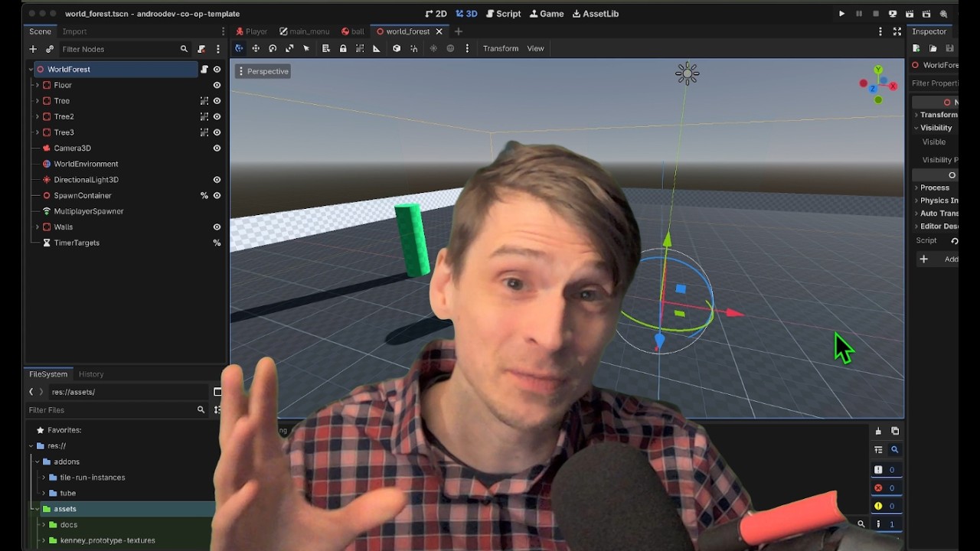Click the stop running project icon

coord(875,14)
